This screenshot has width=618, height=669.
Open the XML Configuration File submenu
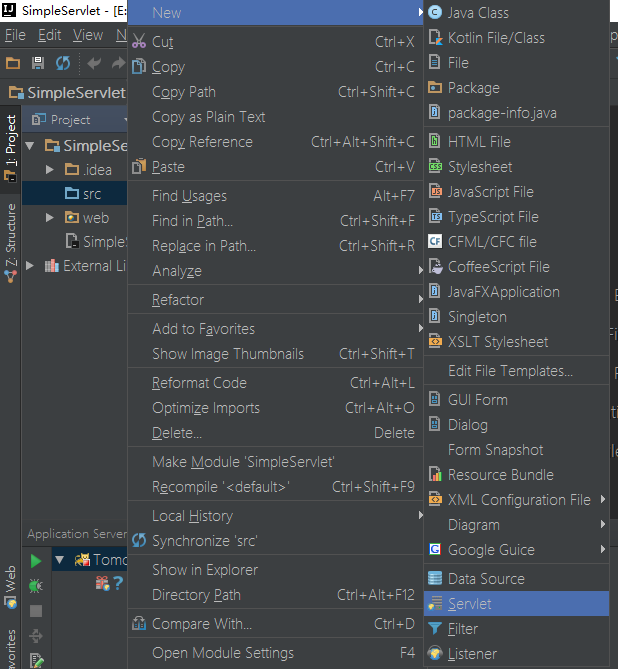pyautogui.click(x=516, y=500)
